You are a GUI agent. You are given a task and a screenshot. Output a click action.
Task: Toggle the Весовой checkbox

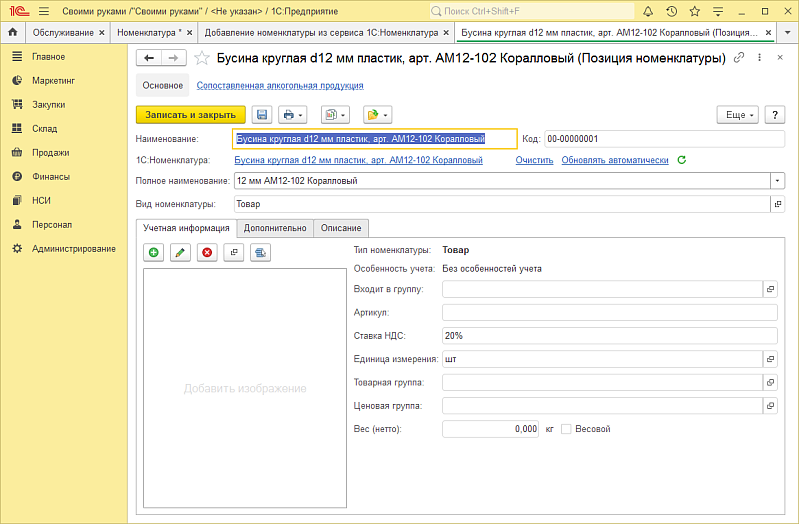point(566,429)
